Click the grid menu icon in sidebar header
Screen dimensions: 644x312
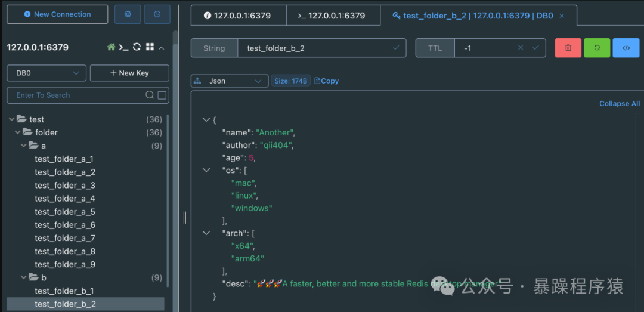point(150,47)
